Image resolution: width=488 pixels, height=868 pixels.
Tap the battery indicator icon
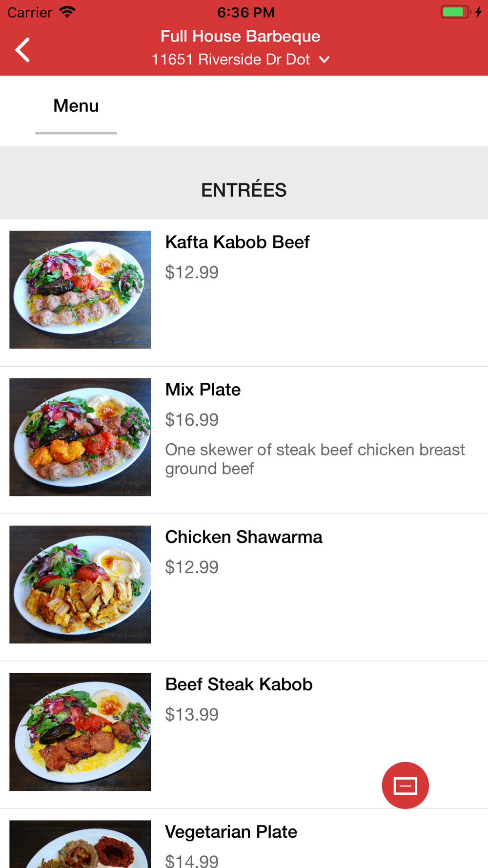pos(455,12)
